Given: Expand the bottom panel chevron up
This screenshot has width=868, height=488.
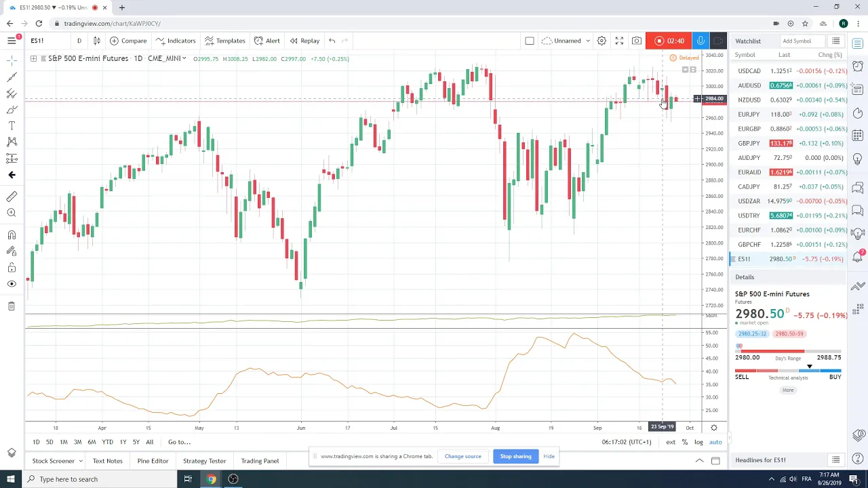Looking at the screenshot, I should coord(699,461).
